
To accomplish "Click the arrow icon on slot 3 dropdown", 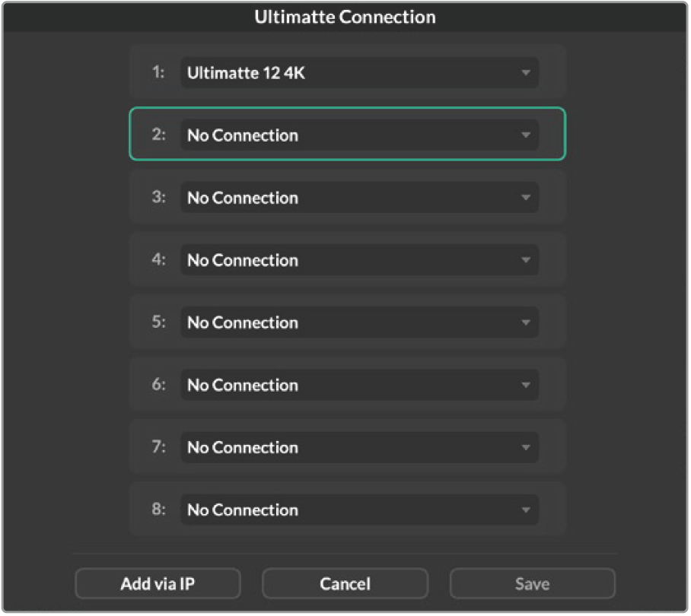I will (x=526, y=198).
